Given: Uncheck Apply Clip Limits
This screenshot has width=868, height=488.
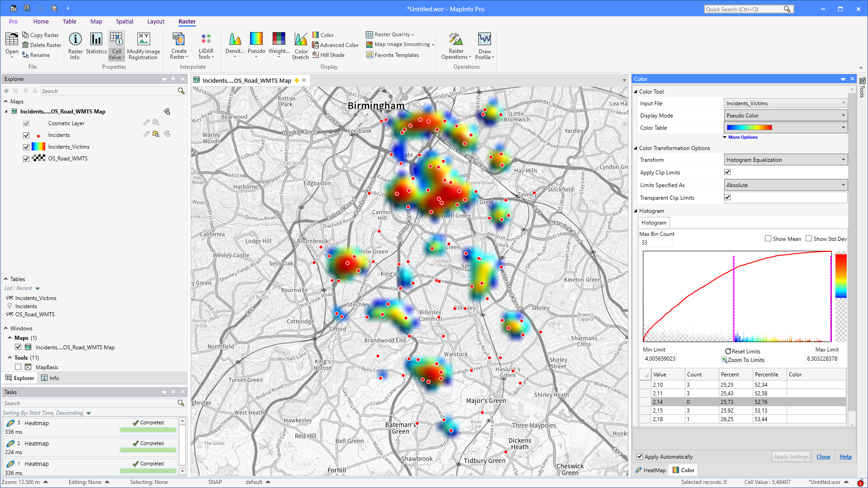Looking at the screenshot, I should [727, 172].
